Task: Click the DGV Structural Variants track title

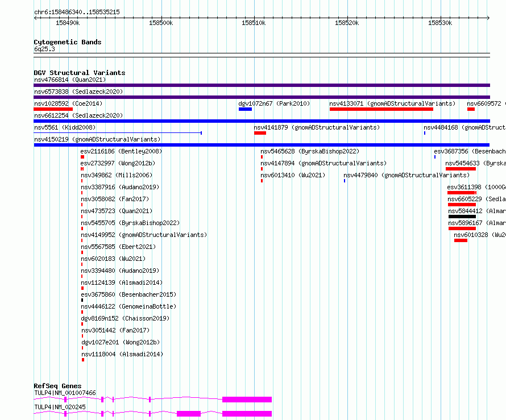Action: (80, 73)
